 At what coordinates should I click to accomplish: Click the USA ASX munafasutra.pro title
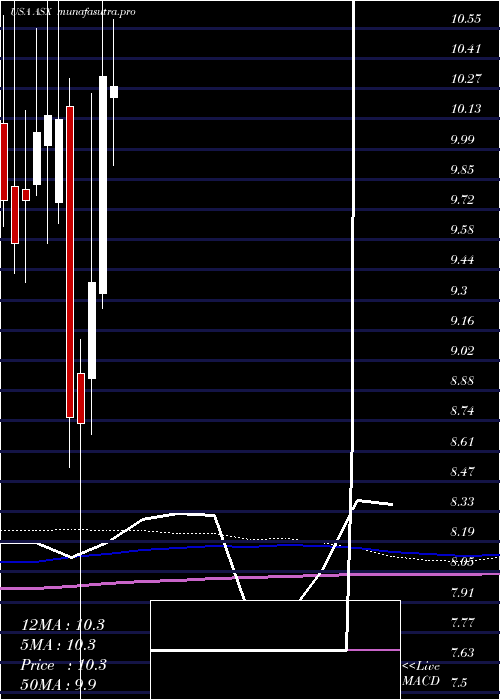coord(72,12)
